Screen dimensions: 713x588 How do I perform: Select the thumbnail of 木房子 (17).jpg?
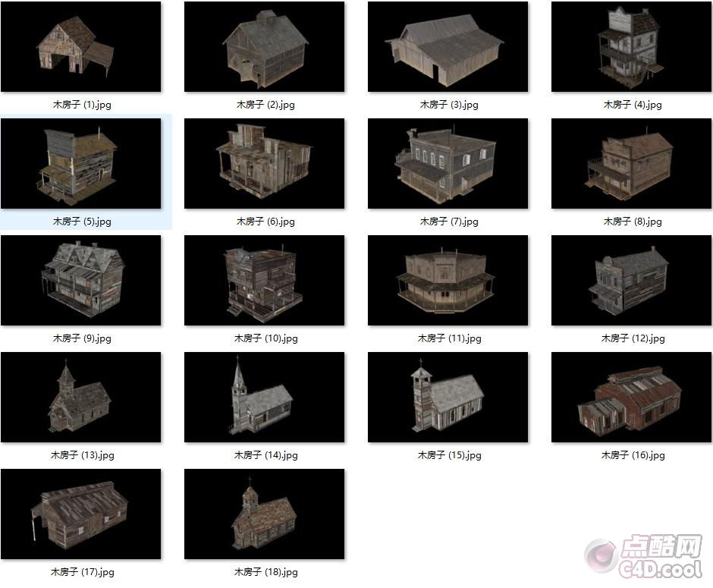(x=81, y=514)
